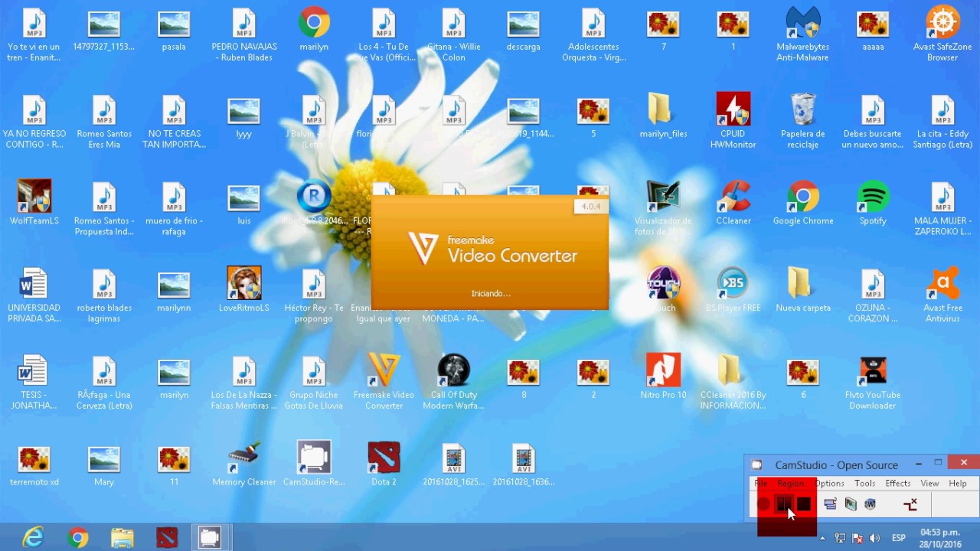980x551 pixels.
Task: Select Google Chrome desktop shortcut
Action: (x=802, y=203)
